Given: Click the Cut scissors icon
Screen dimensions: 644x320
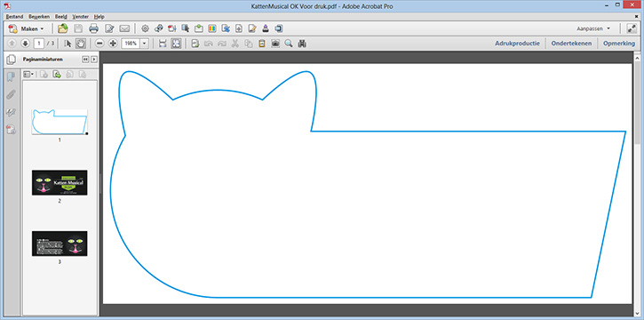Looking at the screenshot, I should [235, 44].
